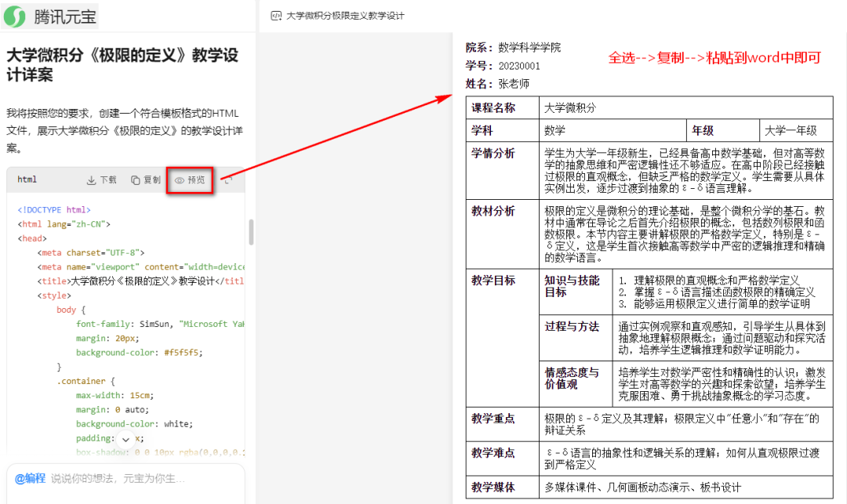Select the DOCTYPE html line in the code
The image size is (847, 504).
(55, 210)
